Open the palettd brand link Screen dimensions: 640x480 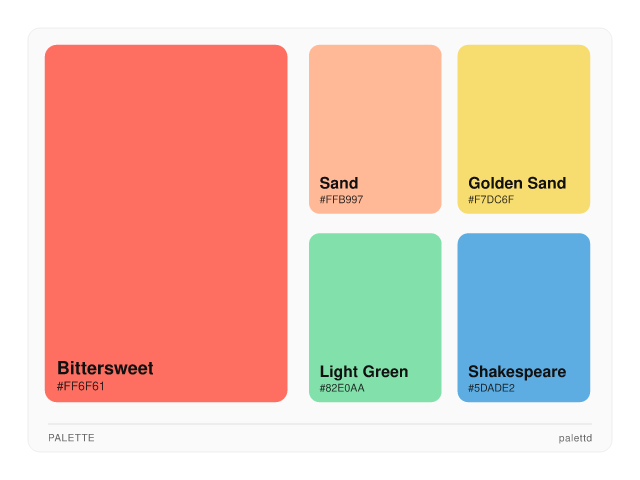(x=575, y=438)
